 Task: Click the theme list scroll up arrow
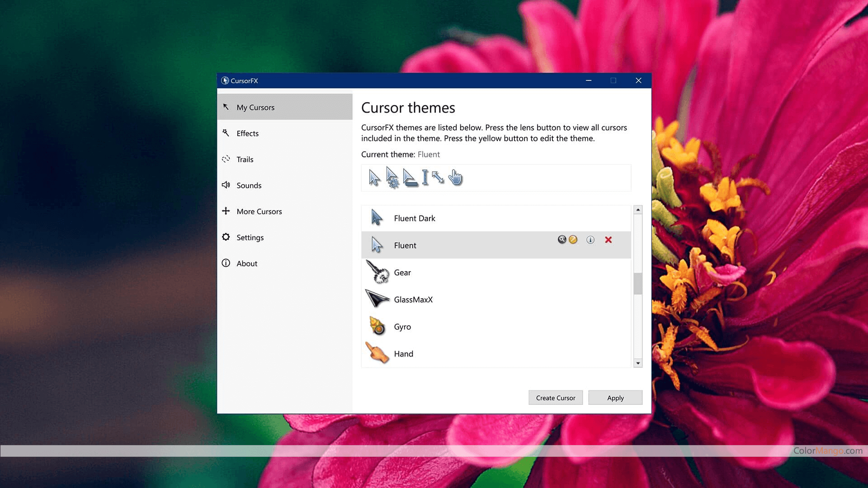(638, 210)
